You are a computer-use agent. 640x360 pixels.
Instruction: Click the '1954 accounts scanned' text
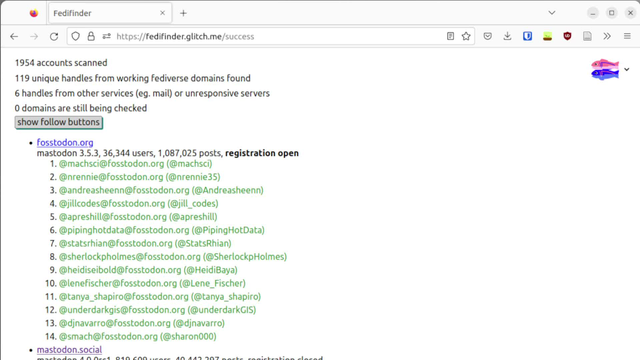[61, 63]
